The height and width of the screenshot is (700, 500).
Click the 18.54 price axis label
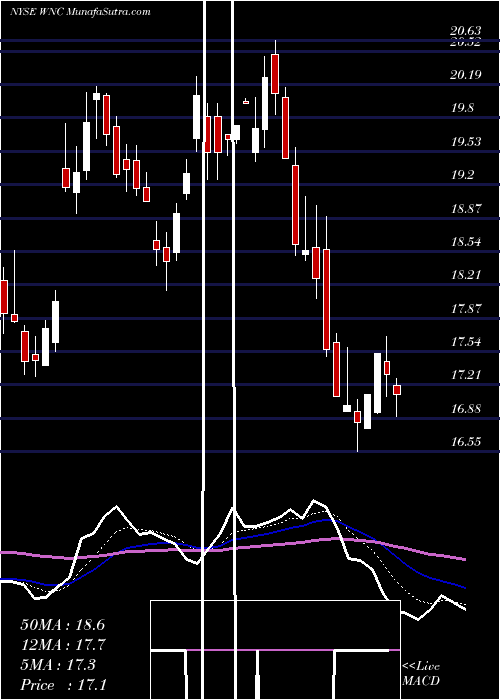coord(466,242)
